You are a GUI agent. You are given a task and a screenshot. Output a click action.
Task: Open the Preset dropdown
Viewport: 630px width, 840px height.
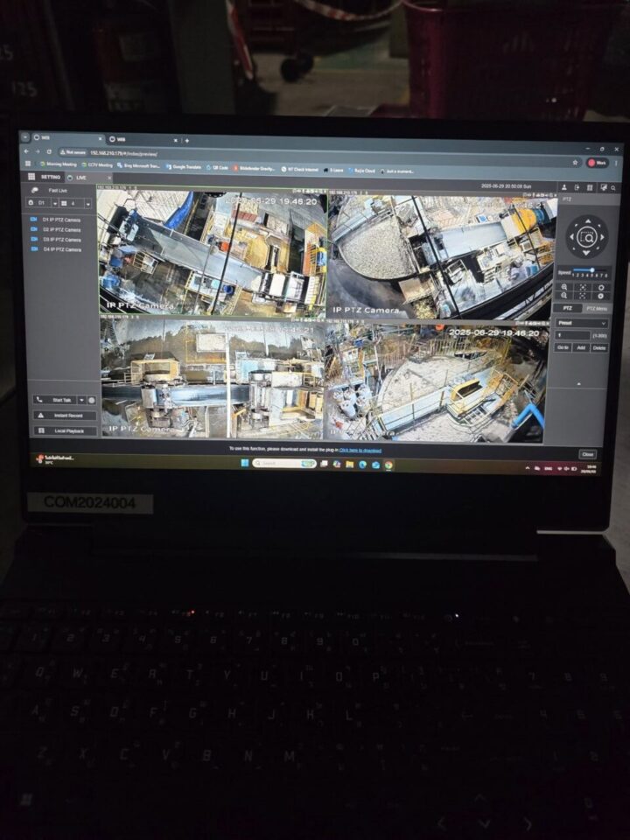click(x=582, y=323)
